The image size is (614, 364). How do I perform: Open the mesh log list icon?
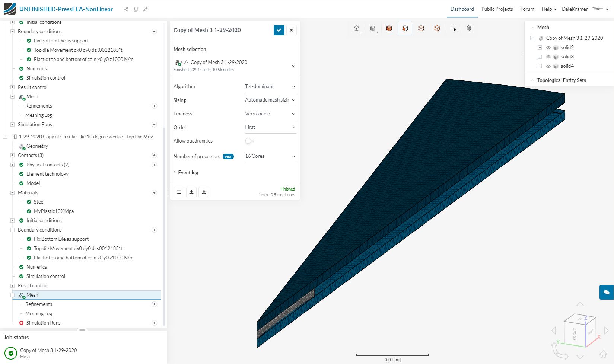(x=179, y=192)
